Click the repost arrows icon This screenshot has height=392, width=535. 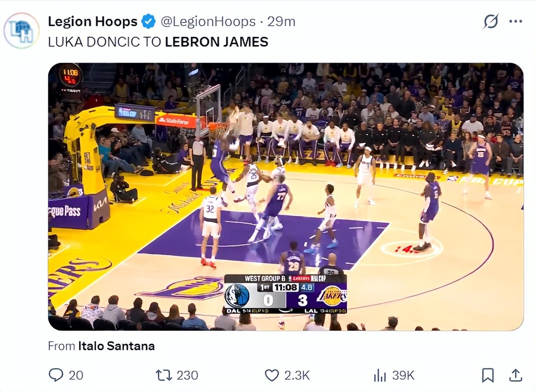[x=164, y=375]
